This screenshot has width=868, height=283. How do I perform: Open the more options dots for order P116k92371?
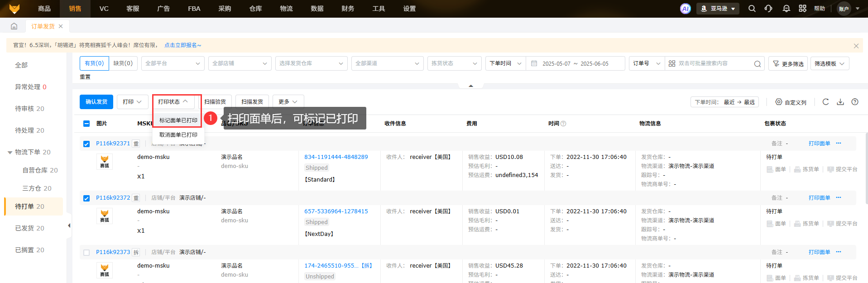[x=839, y=143]
